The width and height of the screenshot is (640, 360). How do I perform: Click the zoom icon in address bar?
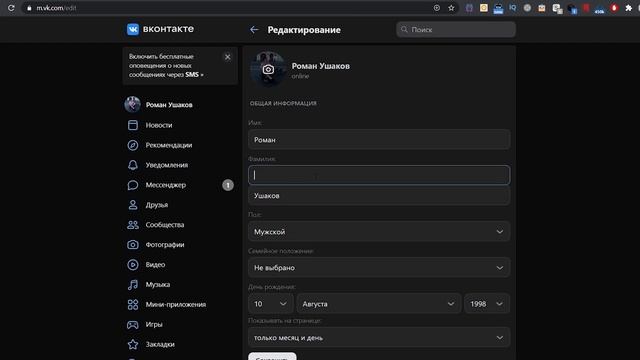(x=437, y=8)
